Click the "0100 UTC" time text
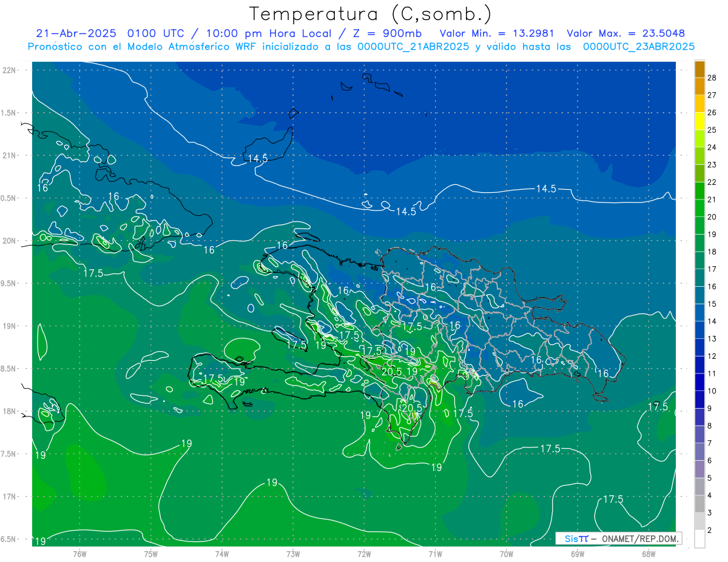 click(157, 33)
